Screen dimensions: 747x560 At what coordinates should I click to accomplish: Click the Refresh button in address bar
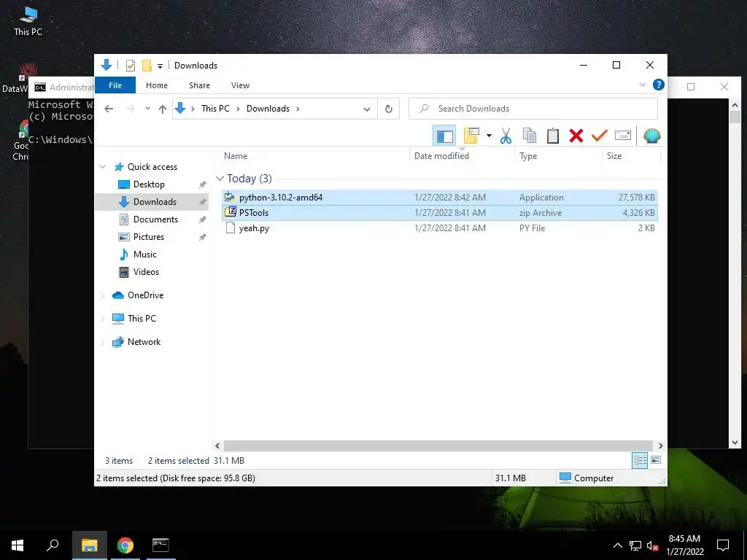pos(389,109)
